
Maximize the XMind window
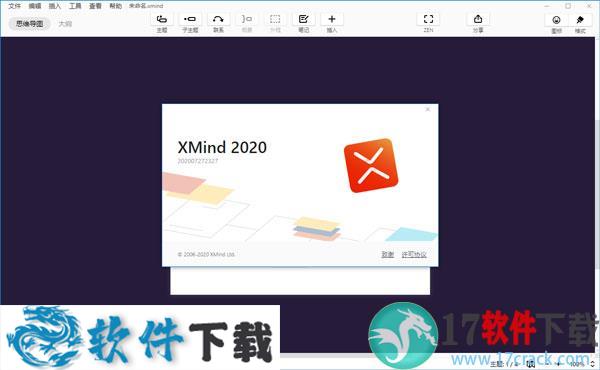pos(568,6)
